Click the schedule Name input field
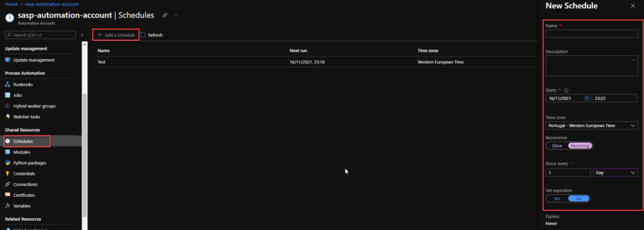The image size is (644, 230). [592, 34]
